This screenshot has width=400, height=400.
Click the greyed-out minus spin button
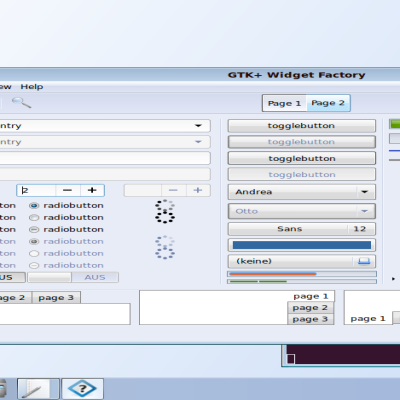[173, 190]
